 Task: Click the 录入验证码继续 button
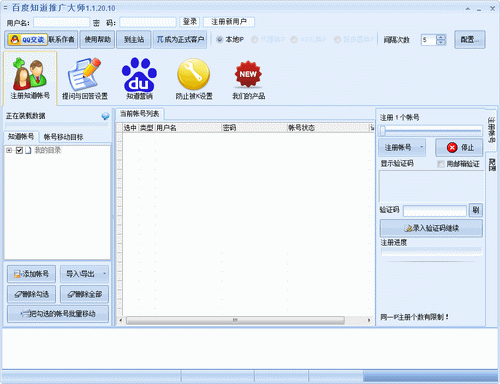pyautogui.click(x=431, y=228)
